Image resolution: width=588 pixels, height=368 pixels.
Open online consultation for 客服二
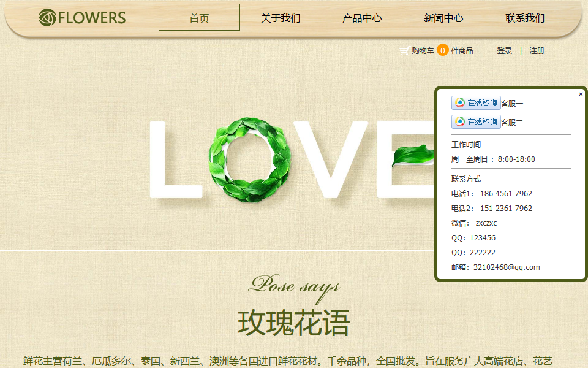pyautogui.click(x=476, y=122)
